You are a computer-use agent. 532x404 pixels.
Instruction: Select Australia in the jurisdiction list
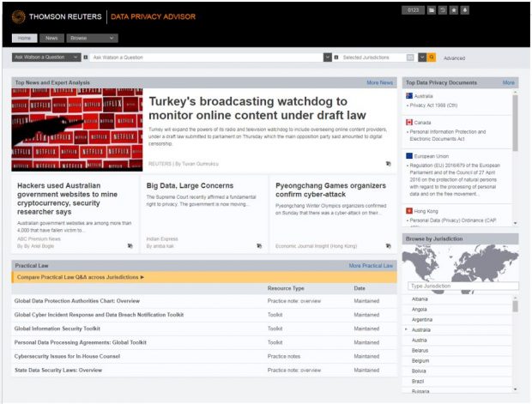[x=421, y=329]
